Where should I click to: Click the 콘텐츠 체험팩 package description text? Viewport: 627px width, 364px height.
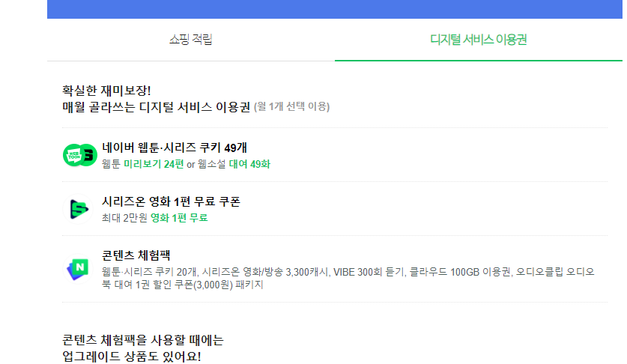[x=348, y=278]
